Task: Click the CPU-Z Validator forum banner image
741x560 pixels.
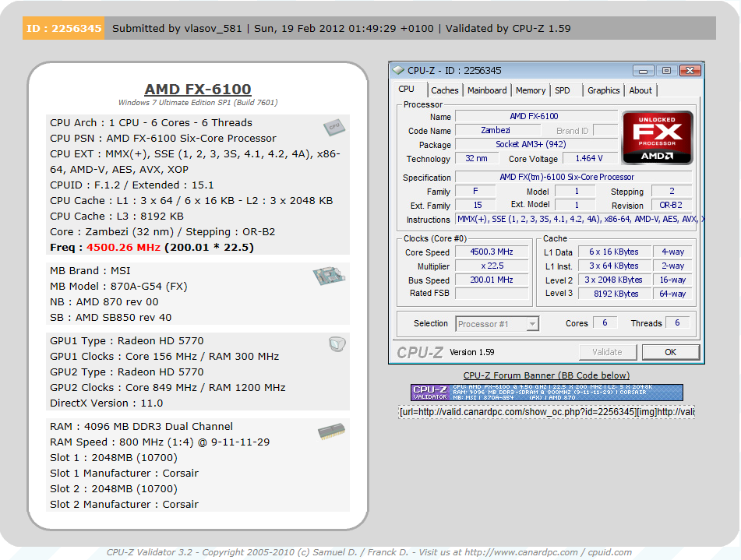Action: [x=546, y=392]
